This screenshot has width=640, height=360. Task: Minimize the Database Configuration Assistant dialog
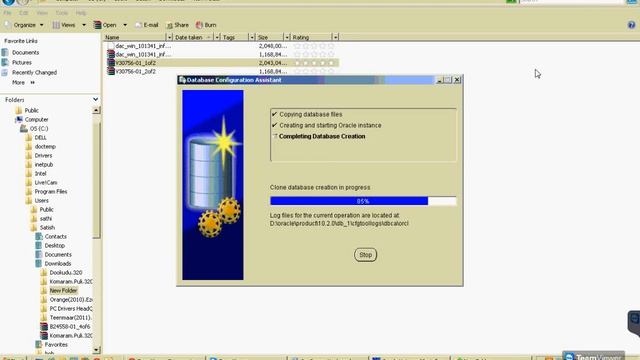439,80
